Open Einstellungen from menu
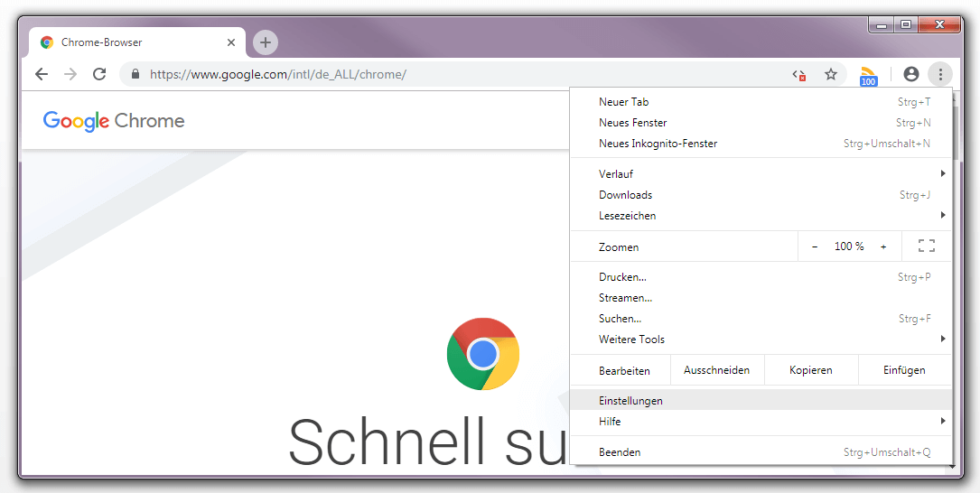Viewport: 980px width, 493px height. click(761, 401)
